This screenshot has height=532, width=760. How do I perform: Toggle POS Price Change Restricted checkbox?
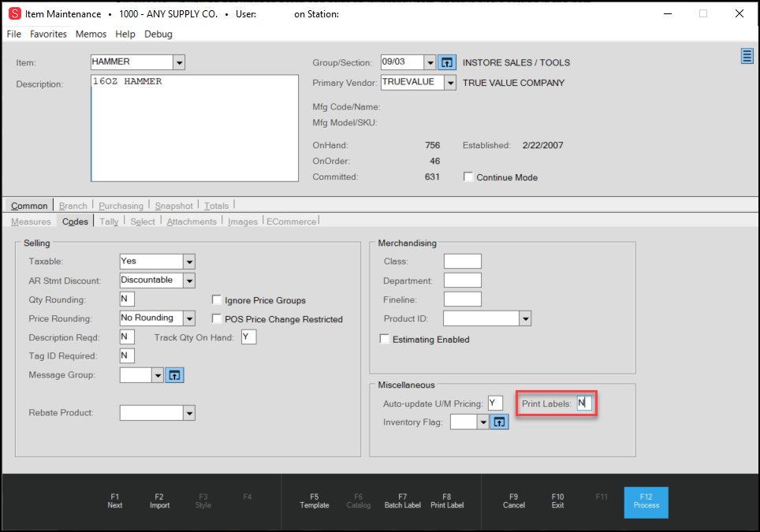tap(217, 319)
